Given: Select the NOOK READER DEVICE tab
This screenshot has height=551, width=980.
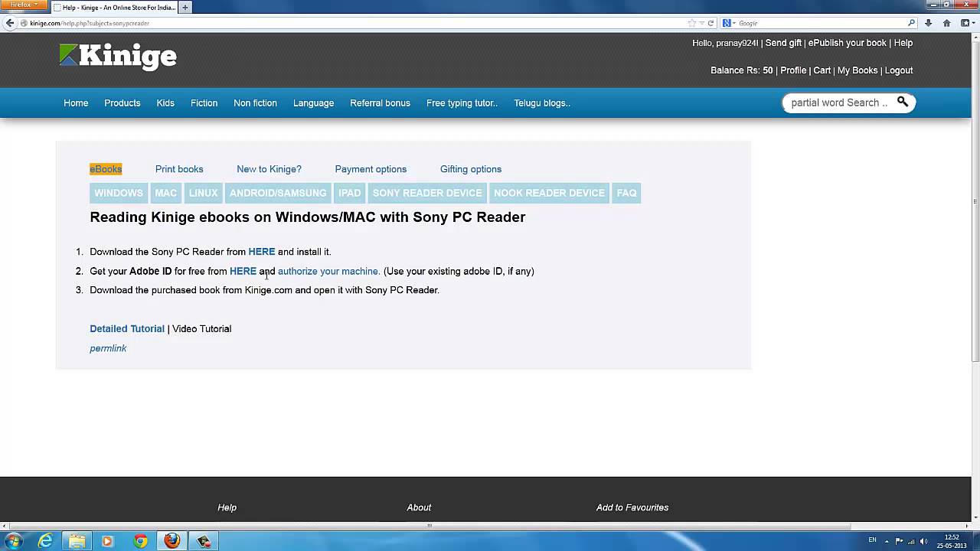Looking at the screenshot, I should click(x=549, y=193).
